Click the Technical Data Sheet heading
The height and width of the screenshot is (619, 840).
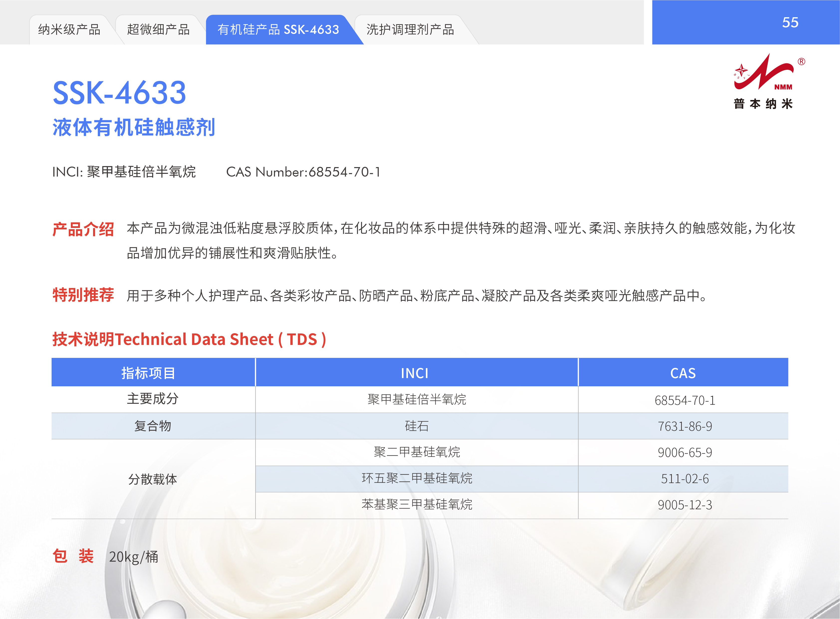click(189, 339)
